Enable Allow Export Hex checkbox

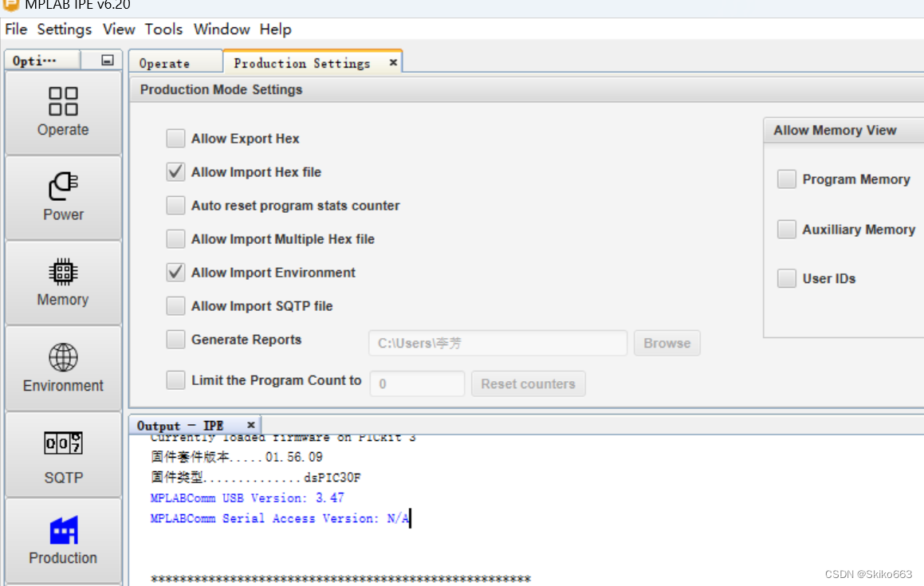click(175, 139)
